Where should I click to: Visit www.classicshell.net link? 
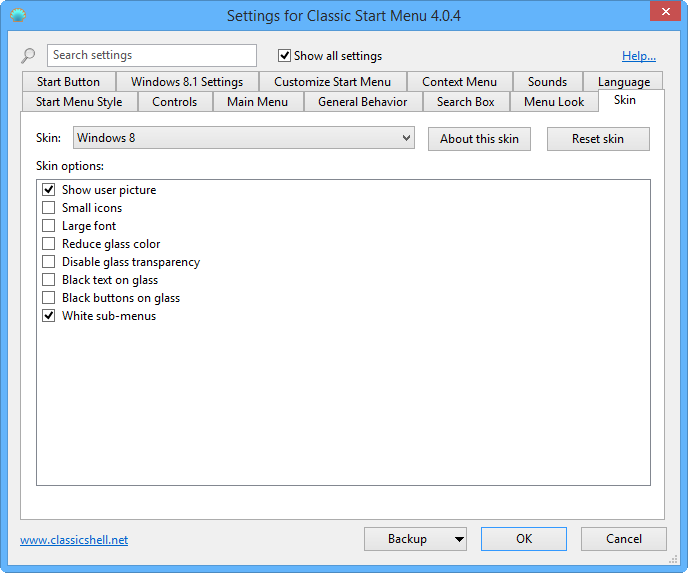[x=74, y=540]
